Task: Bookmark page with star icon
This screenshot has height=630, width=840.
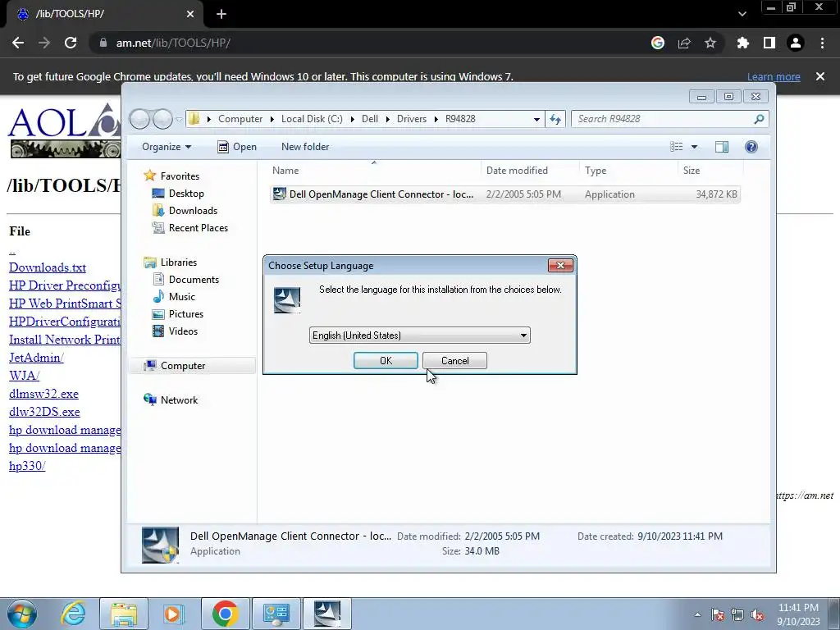Action: point(710,43)
